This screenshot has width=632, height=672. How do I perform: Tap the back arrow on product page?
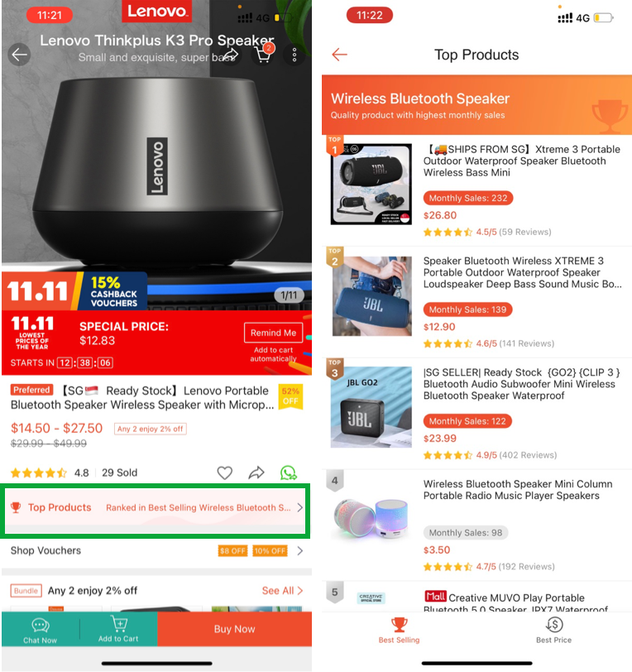pyautogui.click(x=19, y=55)
